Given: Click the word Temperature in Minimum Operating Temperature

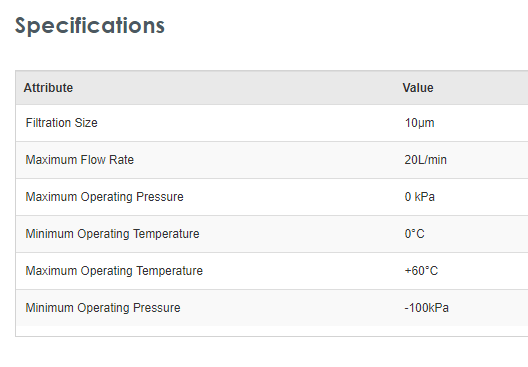Looking at the screenshot, I should pyautogui.click(x=166, y=234).
